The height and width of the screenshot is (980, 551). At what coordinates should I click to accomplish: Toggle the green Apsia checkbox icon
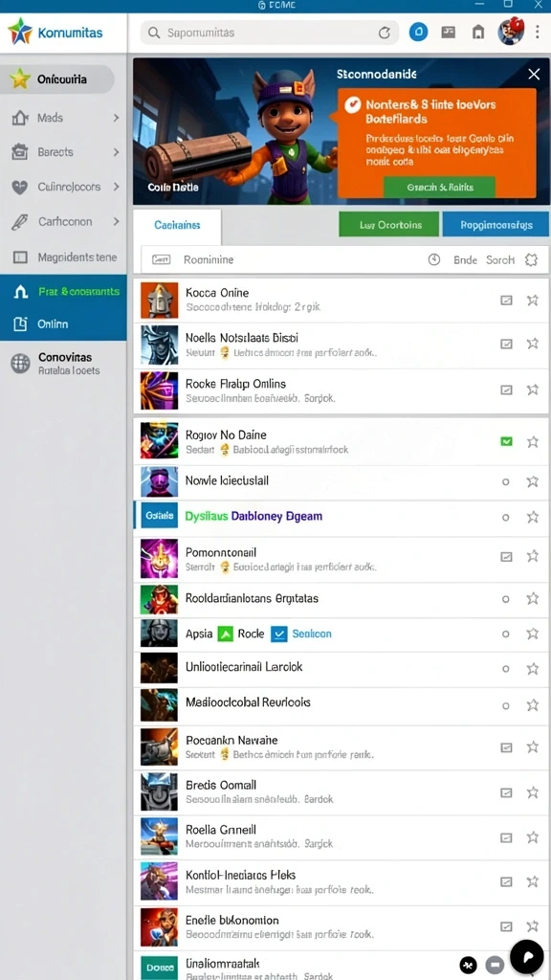(225, 634)
